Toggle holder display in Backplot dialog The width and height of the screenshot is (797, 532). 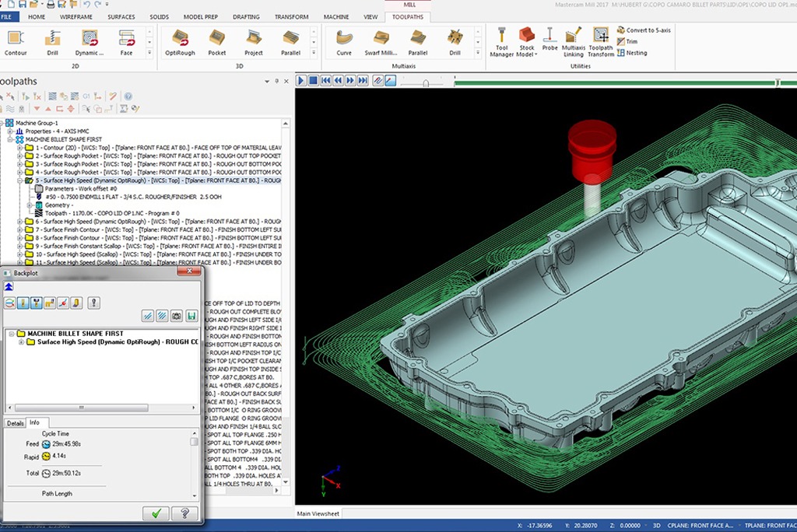point(36,303)
